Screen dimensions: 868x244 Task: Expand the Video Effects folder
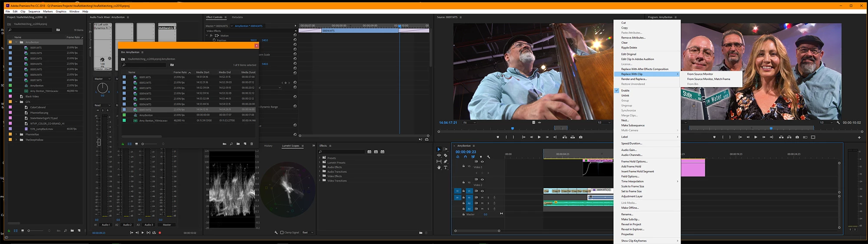[320, 176]
